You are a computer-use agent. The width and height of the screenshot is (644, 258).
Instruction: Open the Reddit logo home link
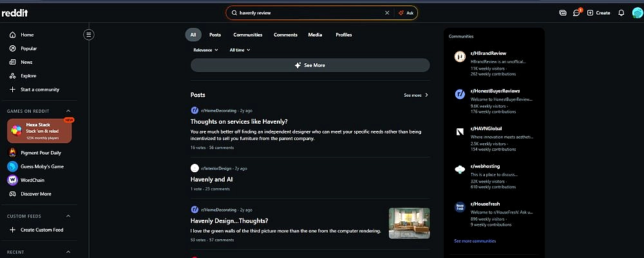(x=15, y=13)
